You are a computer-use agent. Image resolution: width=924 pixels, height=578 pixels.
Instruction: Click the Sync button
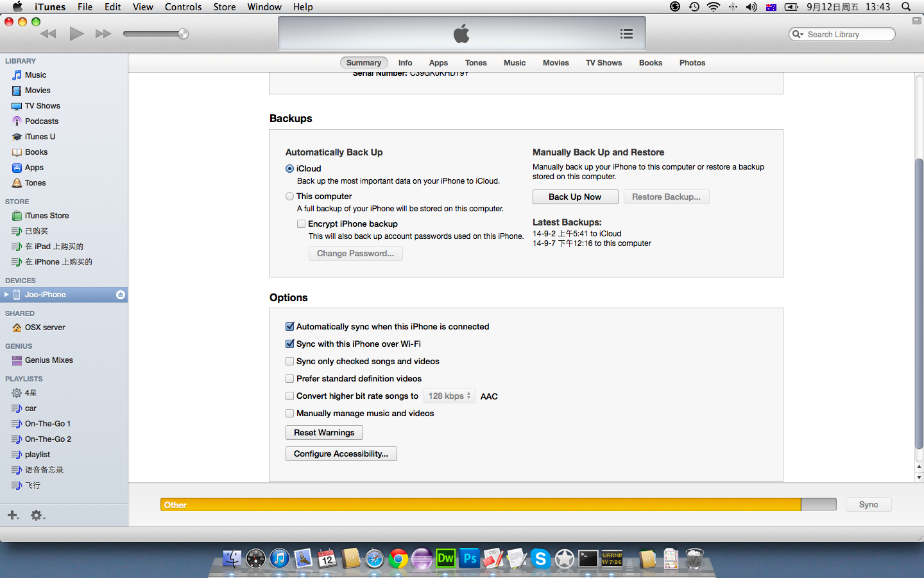coord(868,505)
